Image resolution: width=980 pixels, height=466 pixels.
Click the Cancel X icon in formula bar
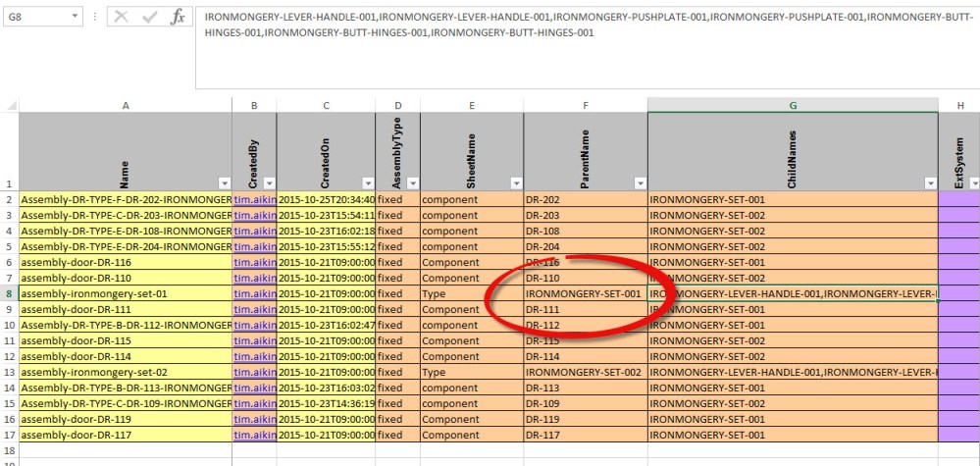coord(121,18)
